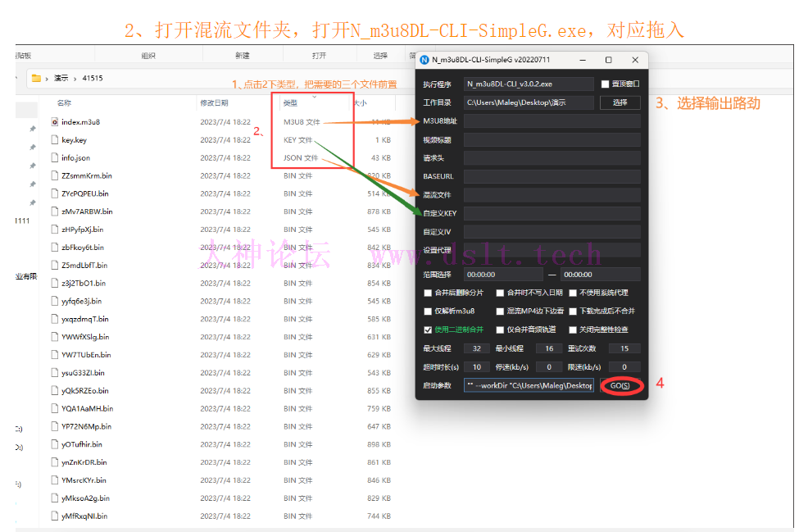Viewport: 799px width, 532px height.
Task: Check the 合并时不写入日期 option
Action: pyautogui.click(x=500, y=293)
